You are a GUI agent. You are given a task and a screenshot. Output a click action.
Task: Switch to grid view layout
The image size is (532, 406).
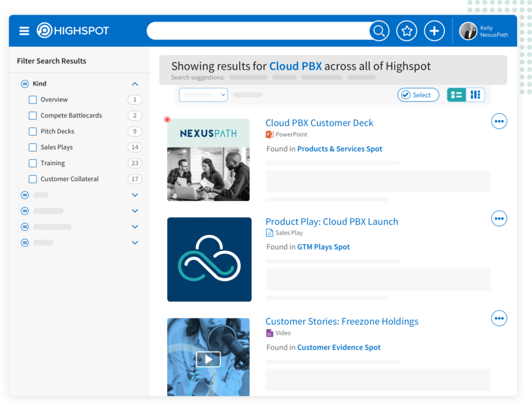[x=475, y=95]
